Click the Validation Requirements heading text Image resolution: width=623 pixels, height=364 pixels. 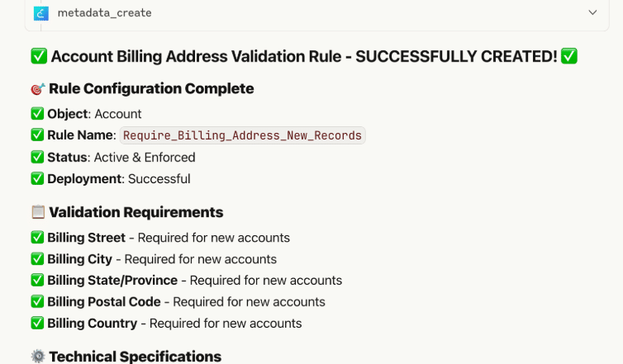(136, 212)
